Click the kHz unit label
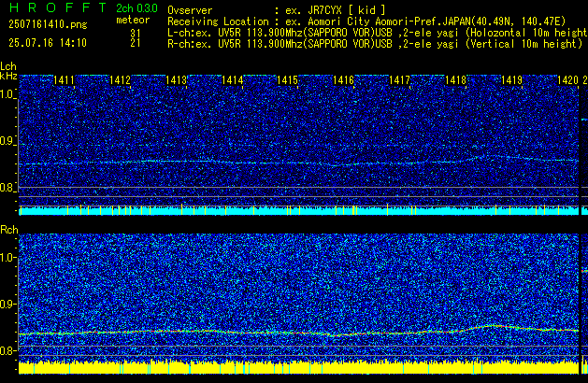The image size is (588, 383). [8, 76]
